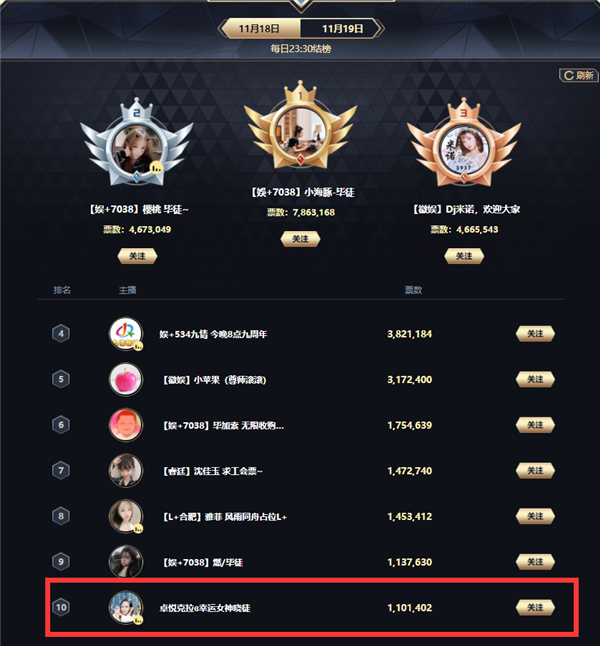The width and height of the screenshot is (600, 646).
Task: Open the rank 7 streamer avatar
Action: [x=126, y=470]
